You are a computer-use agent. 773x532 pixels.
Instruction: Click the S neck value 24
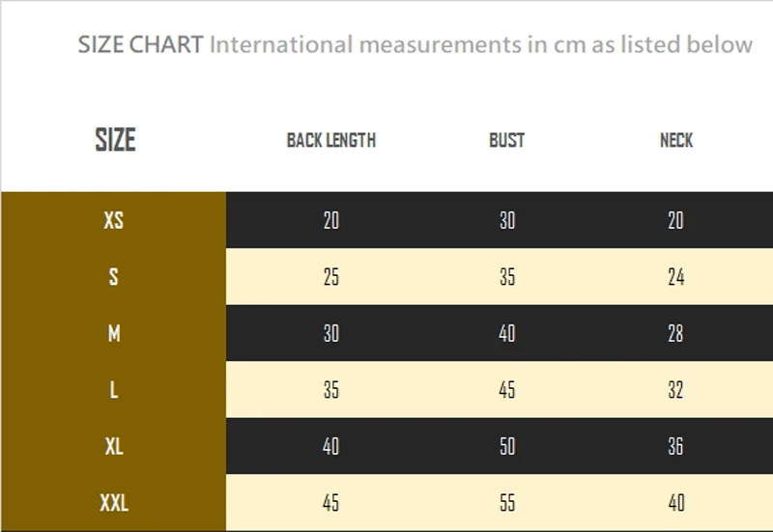(x=676, y=278)
